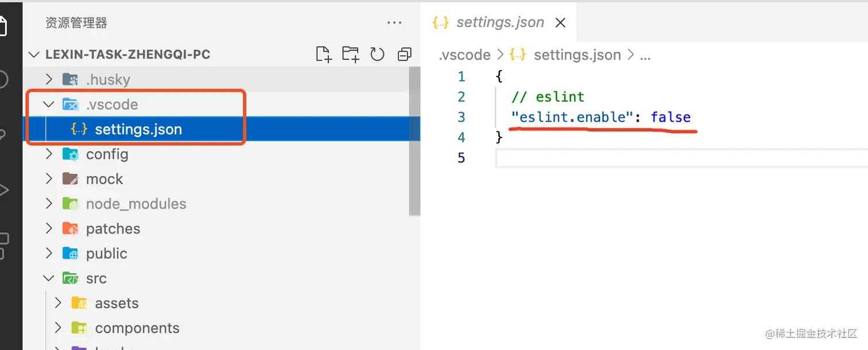
Task: Expand the mock folder
Action: 49,179
